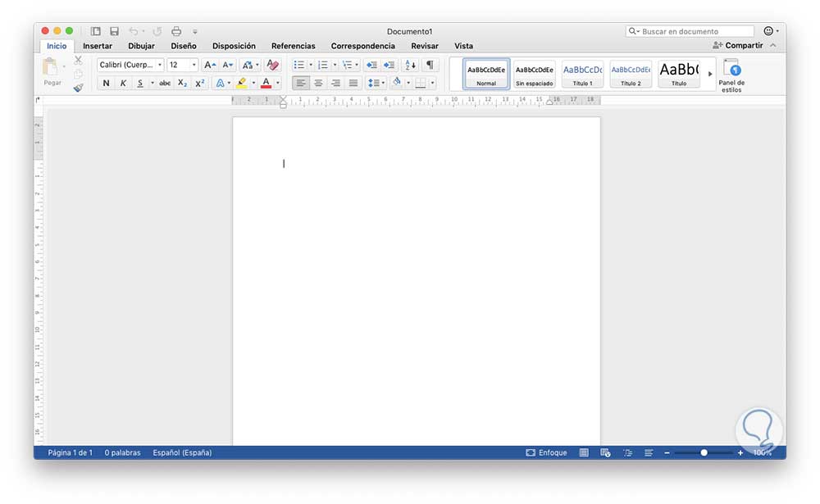Screen dimensions: 820x504
Task: Apply red font color
Action: 266,83
